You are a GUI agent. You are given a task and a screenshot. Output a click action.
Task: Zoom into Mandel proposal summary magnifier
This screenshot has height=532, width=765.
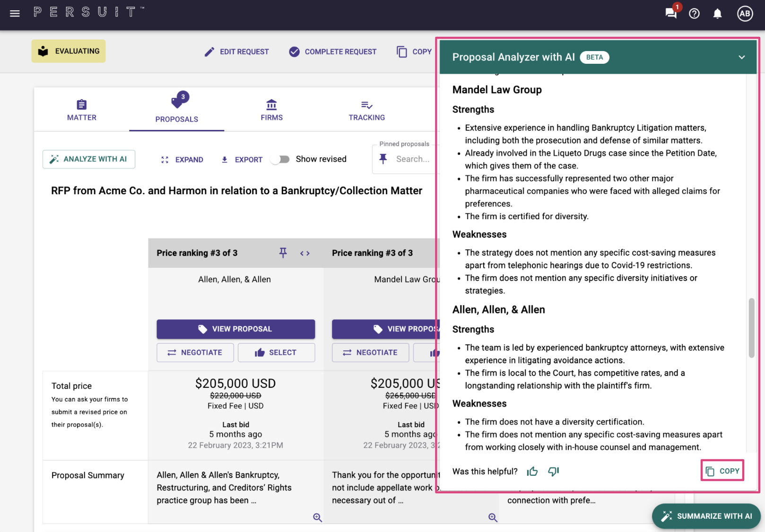click(x=493, y=517)
